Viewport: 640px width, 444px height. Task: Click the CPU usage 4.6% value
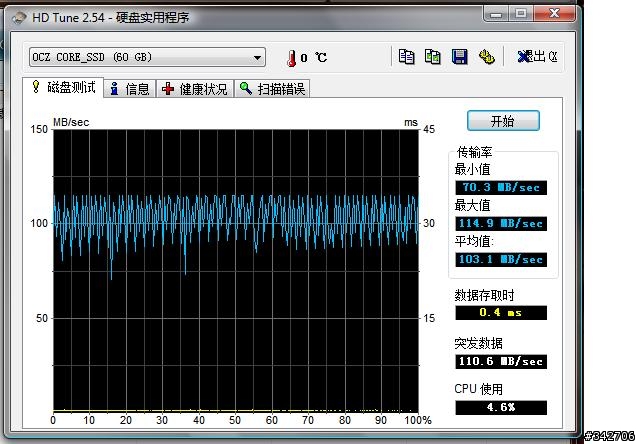pos(501,407)
